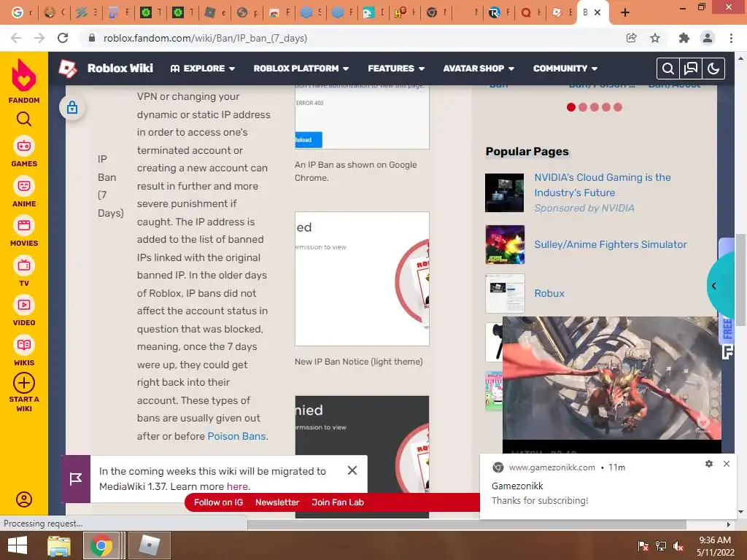Click the purple flag notice icon
Screen dimensions: 747x560
[x=76, y=479]
